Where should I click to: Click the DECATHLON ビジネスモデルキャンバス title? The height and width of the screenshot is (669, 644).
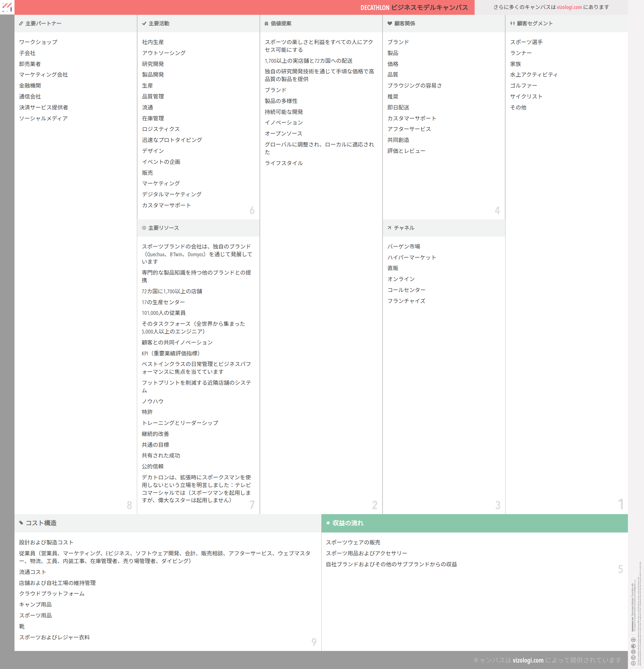(414, 7)
